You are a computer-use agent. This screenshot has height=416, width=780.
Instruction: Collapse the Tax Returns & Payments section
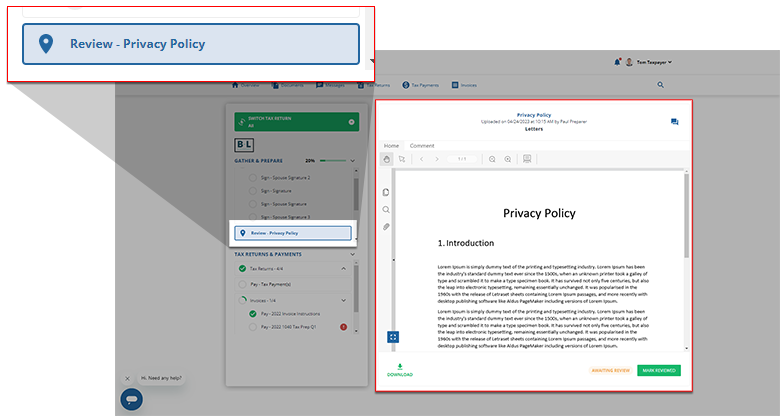pos(352,254)
